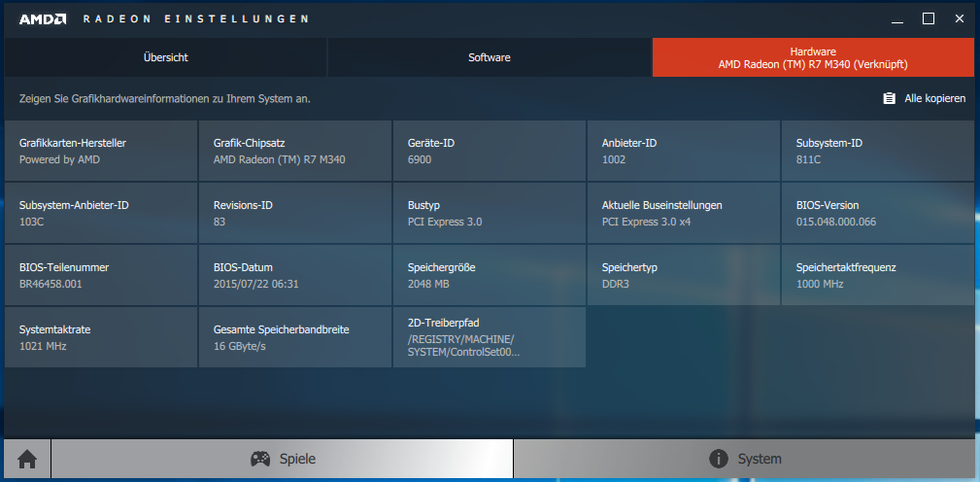Click the BIOS version '015.048.000.066'
The width and height of the screenshot is (980, 482).
click(836, 222)
